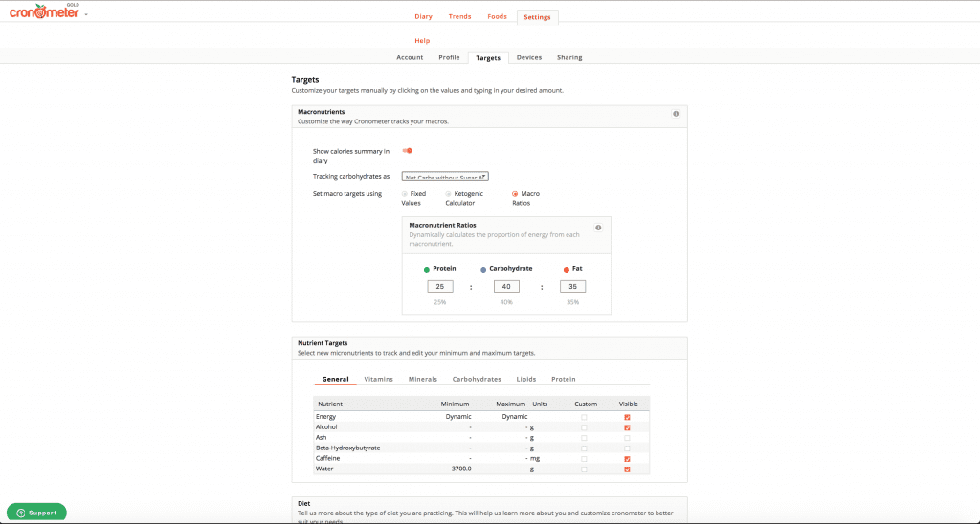The image size is (980, 524).
Task: Open the Trends tab
Action: [459, 17]
